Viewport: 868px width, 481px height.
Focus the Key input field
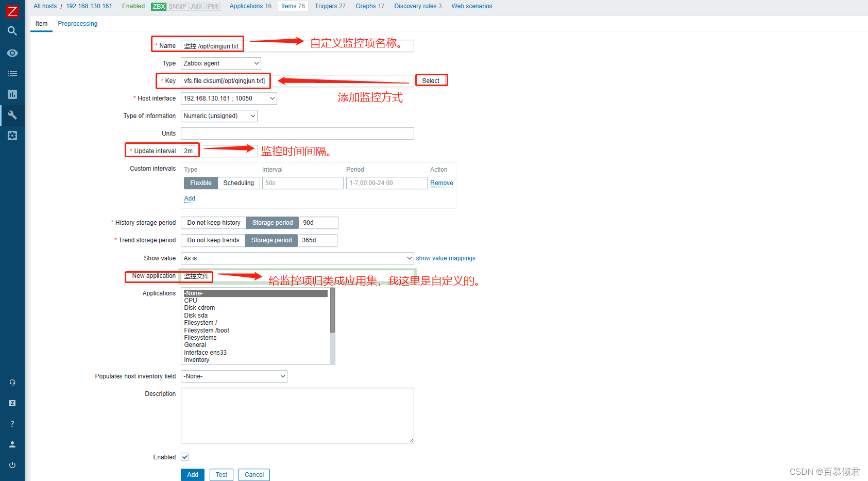coord(297,81)
